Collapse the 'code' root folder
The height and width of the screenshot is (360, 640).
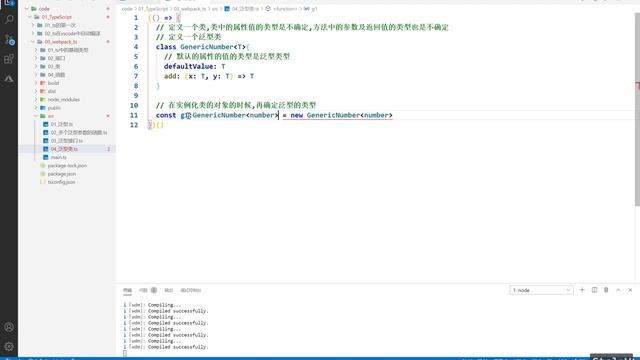coord(27,9)
